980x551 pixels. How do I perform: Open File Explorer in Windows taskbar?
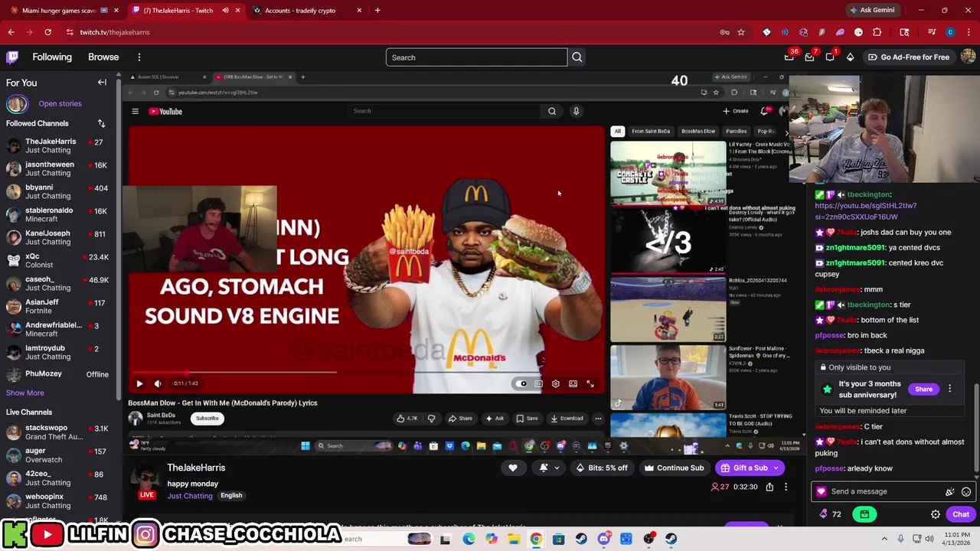click(514, 539)
